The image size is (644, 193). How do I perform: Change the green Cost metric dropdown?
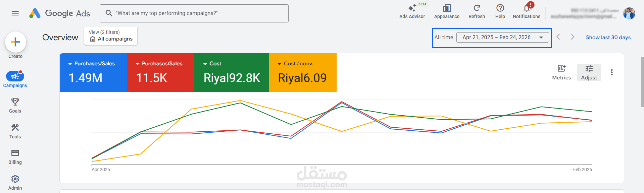point(212,64)
